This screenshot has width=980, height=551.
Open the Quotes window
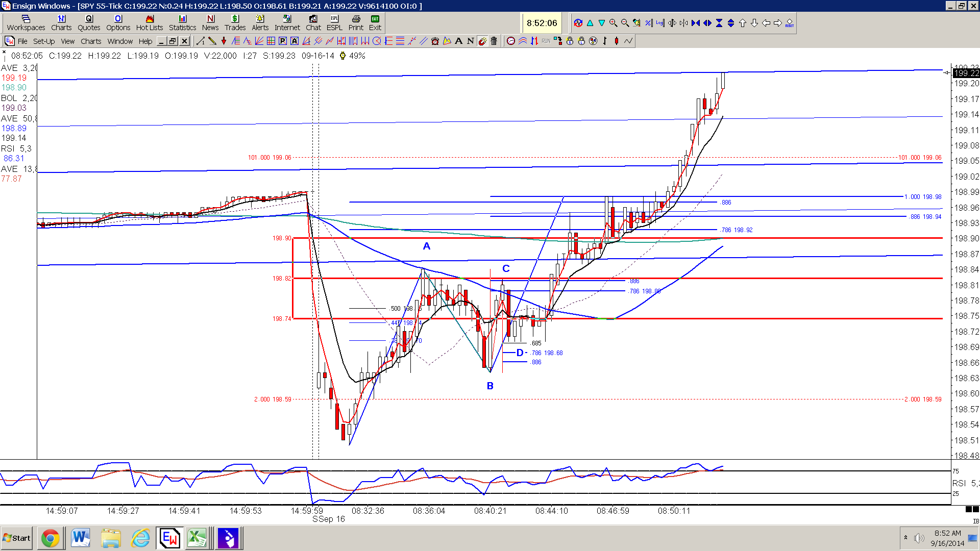[89, 23]
